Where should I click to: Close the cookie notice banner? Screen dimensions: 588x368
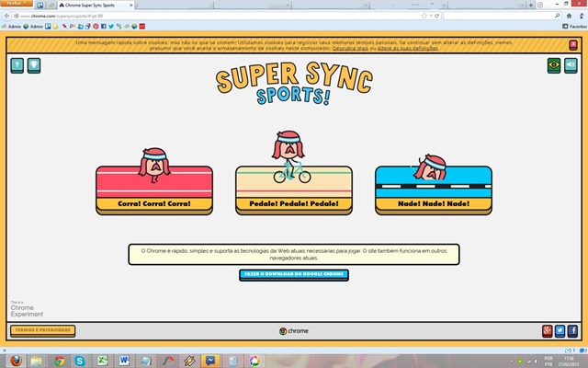(573, 45)
